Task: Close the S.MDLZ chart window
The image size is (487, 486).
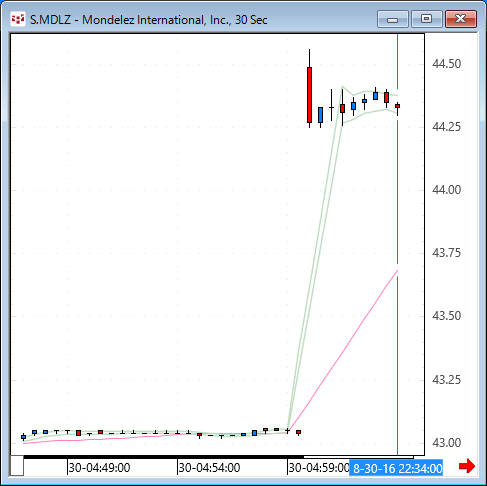Action: point(461,19)
